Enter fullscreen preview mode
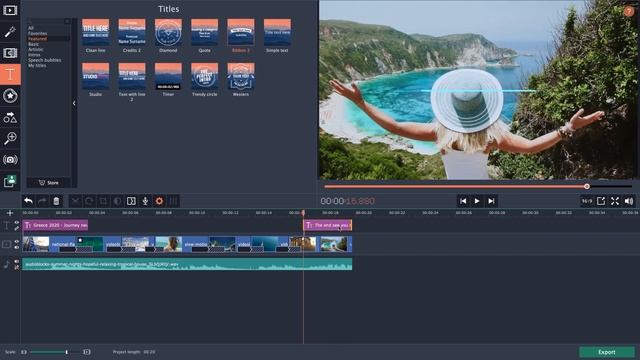Viewport: 640px width, 360px height. (x=615, y=201)
